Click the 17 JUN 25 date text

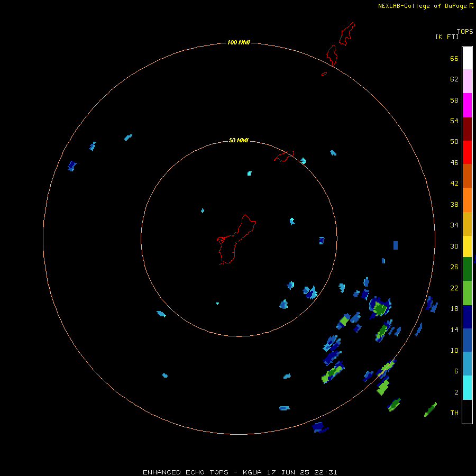[x=288, y=472]
